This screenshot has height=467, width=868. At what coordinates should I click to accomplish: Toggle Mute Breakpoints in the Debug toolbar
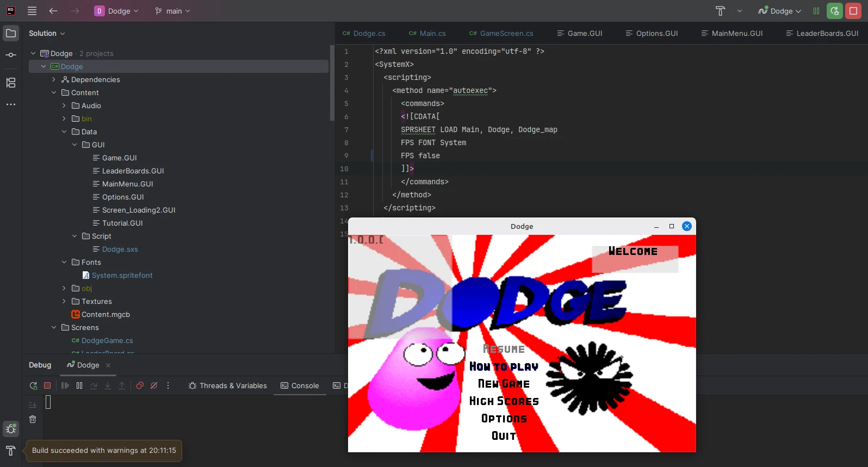tap(154, 385)
